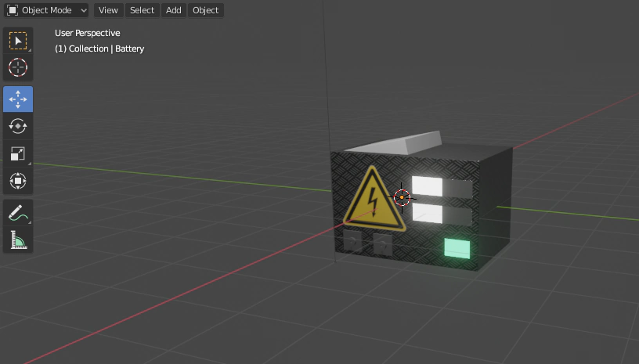The width and height of the screenshot is (639, 364).
Task: Open the Add menu
Action: (173, 10)
